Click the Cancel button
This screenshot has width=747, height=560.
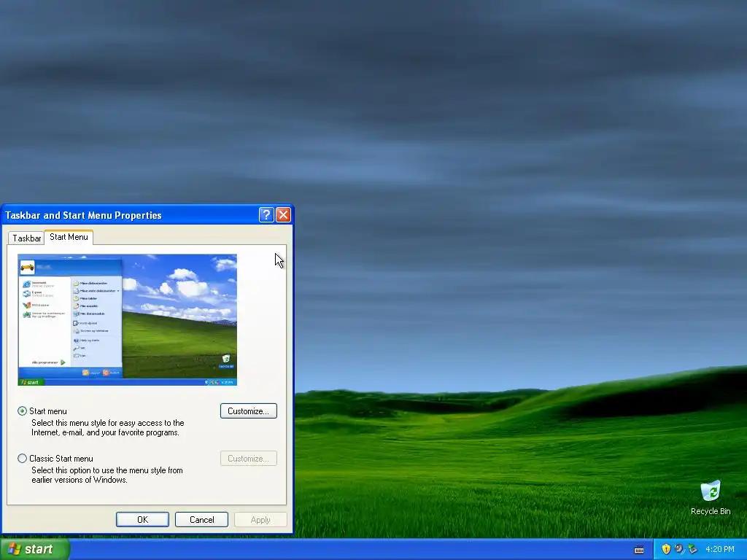tap(201, 519)
